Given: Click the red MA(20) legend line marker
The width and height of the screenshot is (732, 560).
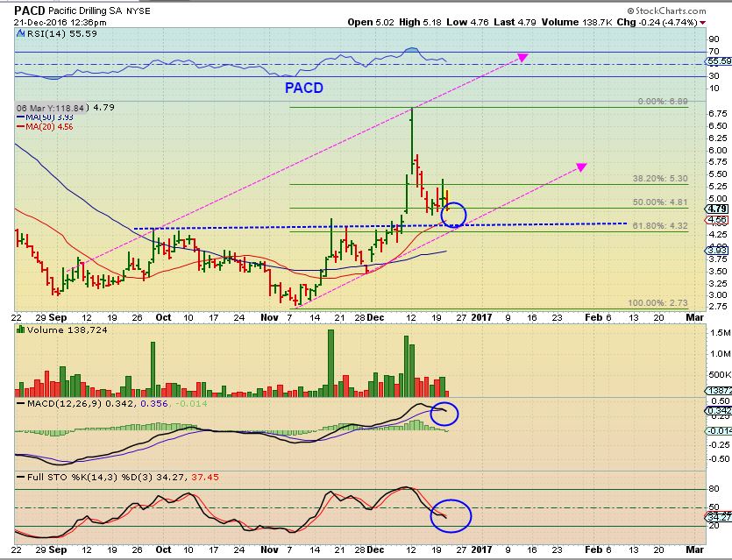Looking at the screenshot, I should (x=20, y=126).
